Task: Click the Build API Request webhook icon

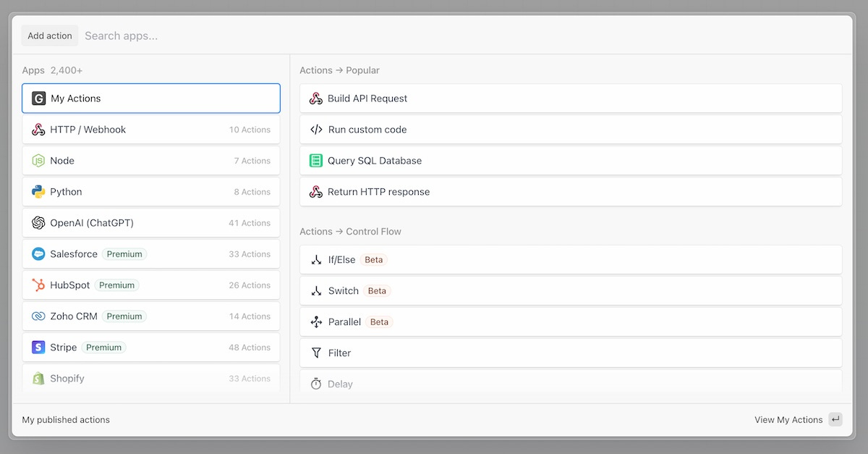Action: tap(316, 98)
